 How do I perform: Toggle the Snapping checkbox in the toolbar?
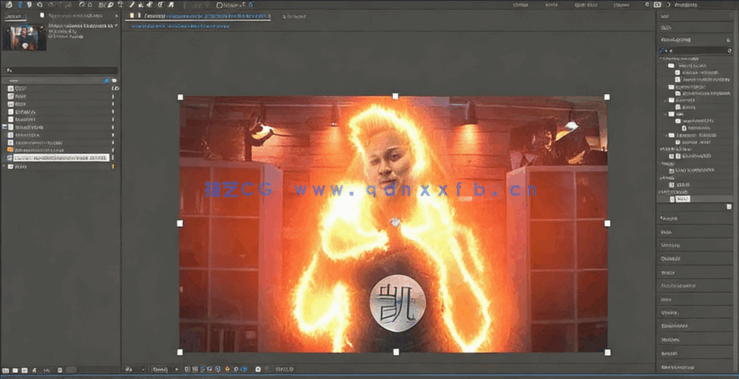(x=219, y=5)
